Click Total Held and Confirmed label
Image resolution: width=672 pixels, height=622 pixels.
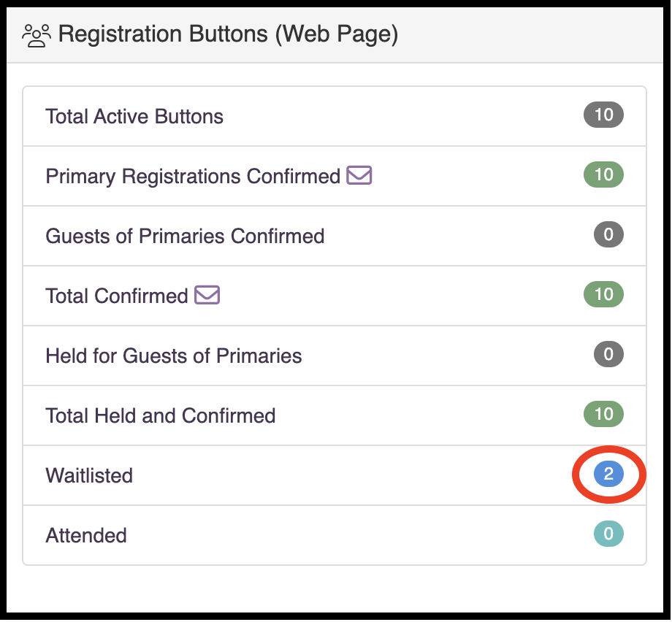[x=161, y=415]
